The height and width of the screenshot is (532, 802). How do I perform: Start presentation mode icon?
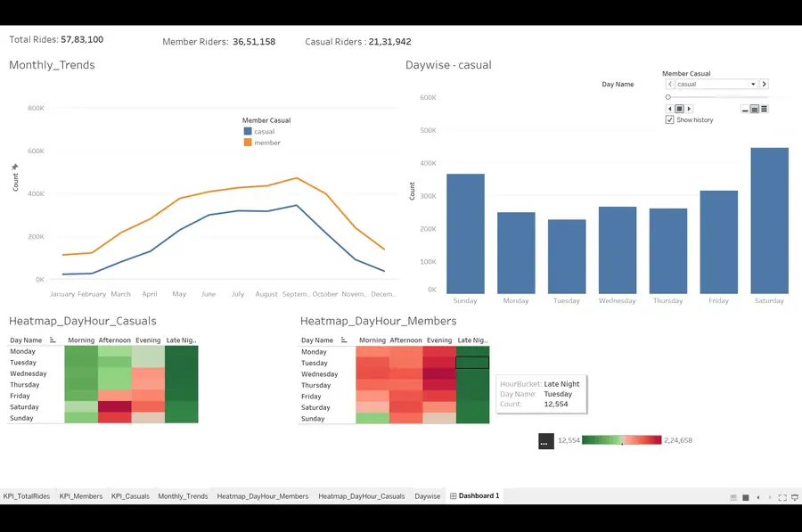click(x=795, y=497)
